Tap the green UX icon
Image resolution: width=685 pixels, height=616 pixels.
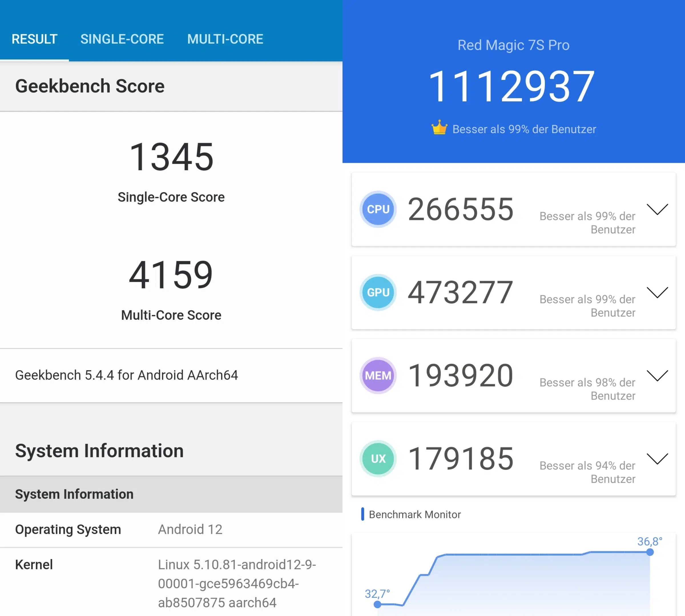coord(378,459)
